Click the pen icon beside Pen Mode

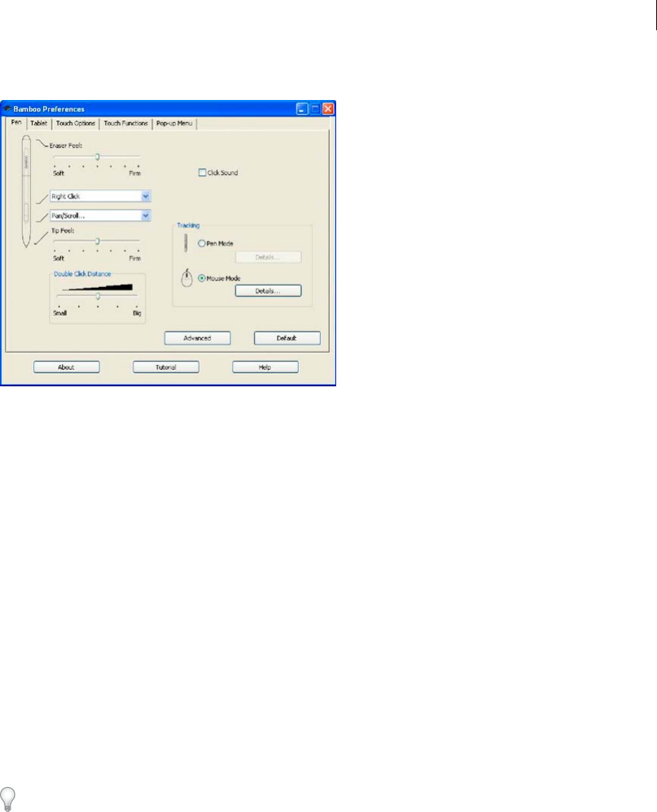point(185,243)
